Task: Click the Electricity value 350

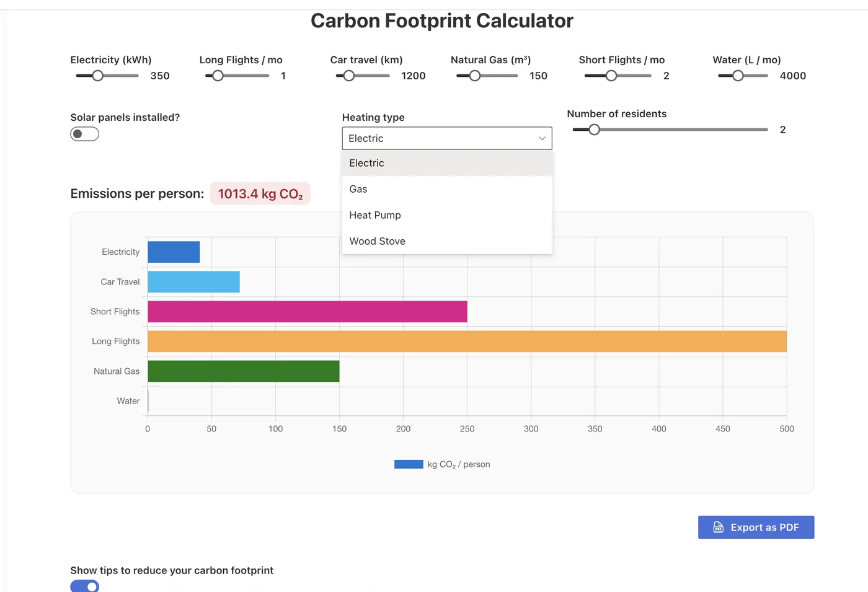Action: (160, 76)
